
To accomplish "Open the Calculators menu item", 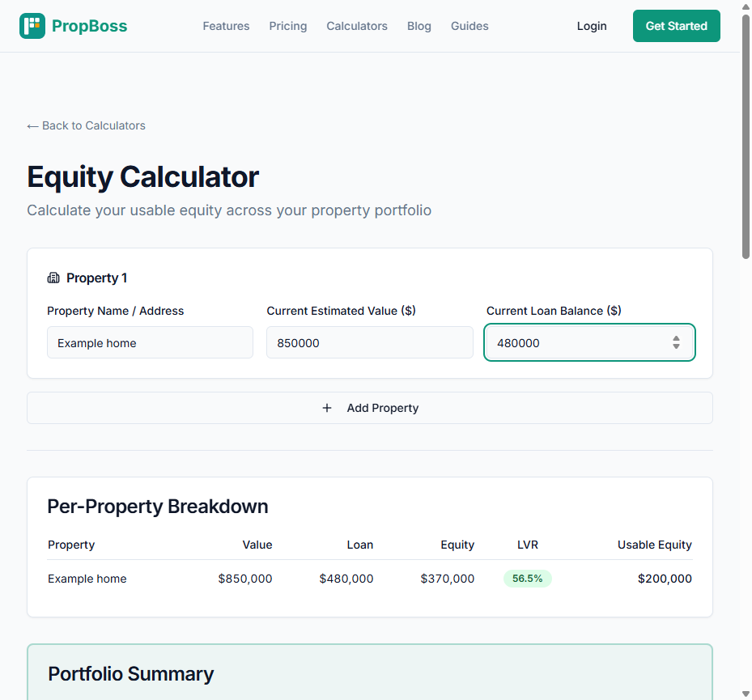I will (x=356, y=26).
